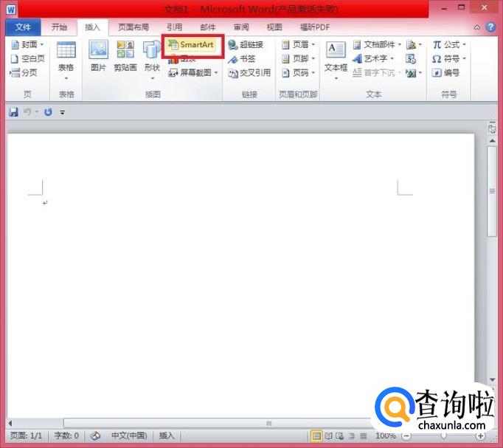Zoom in with the plus button
Screen dimensions: 503x448
[480, 435]
